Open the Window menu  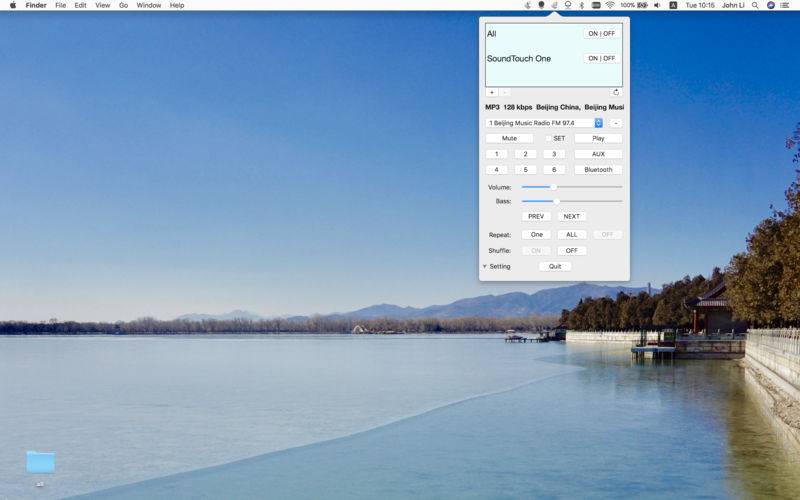[148, 5]
